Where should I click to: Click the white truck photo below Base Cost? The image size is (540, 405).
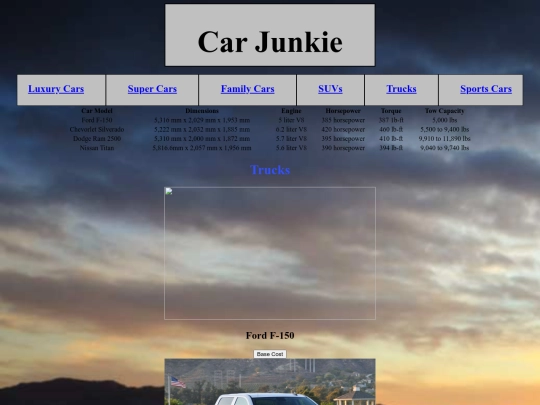click(270, 382)
